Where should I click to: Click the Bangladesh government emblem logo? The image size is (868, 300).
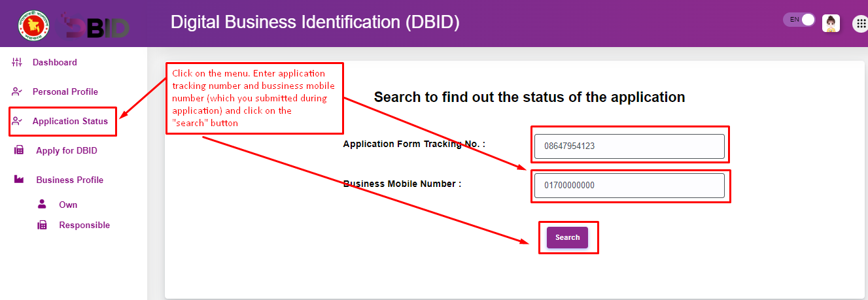coord(34,24)
